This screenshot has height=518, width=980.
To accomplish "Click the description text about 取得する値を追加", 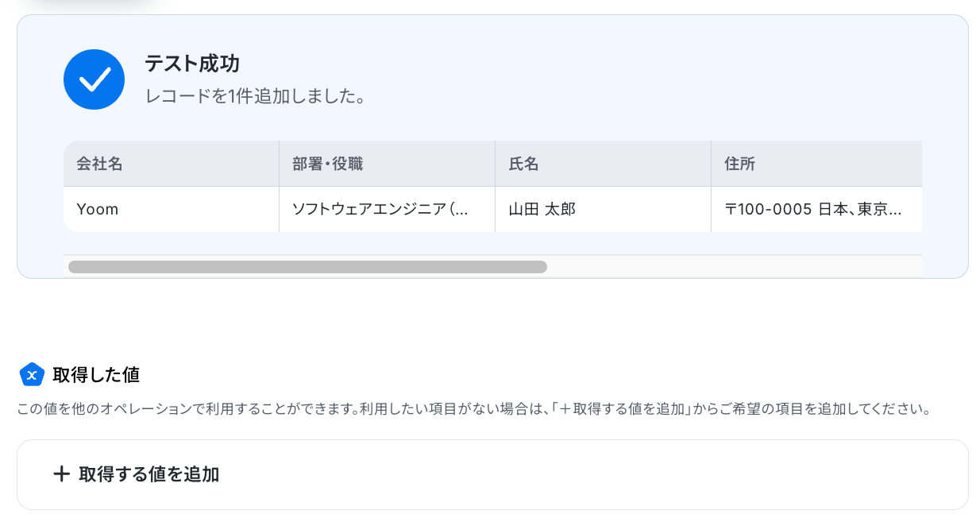I will [x=473, y=410].
